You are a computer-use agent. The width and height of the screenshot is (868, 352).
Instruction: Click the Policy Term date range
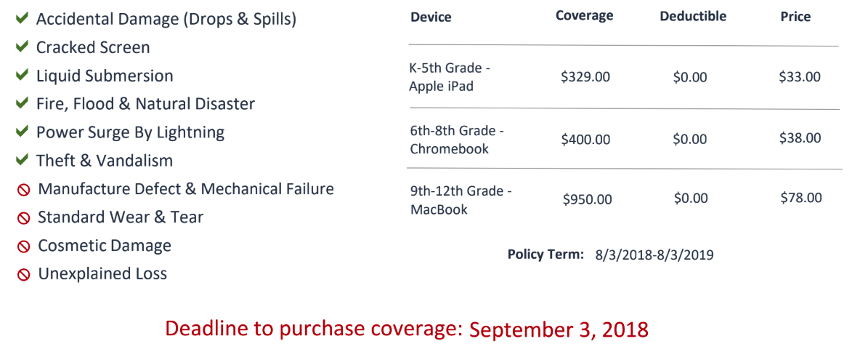coord(654,255)
